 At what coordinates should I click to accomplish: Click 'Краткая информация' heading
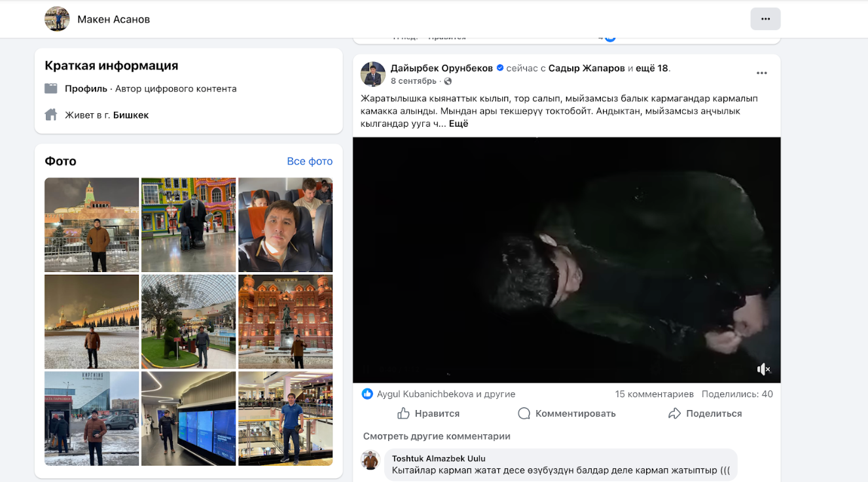(111, 65)
